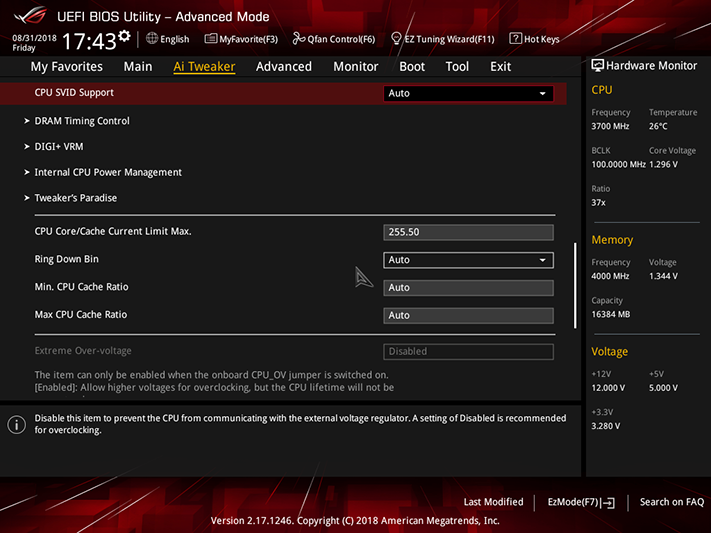Open the CPU SVID Support dropdown
This screenshot has width=711, height=533.
pos(468,93)
